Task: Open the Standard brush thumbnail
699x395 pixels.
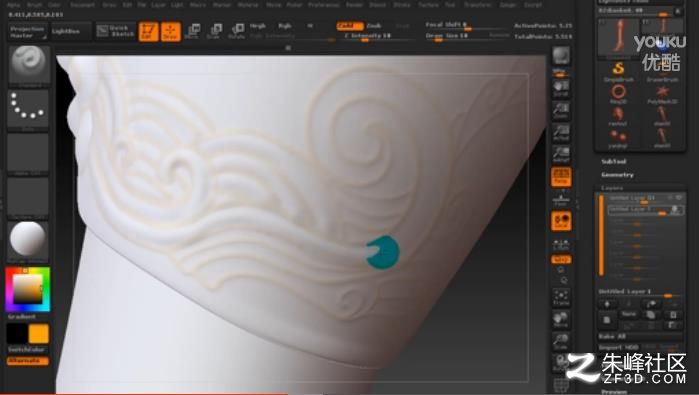Action: (29, 66)
